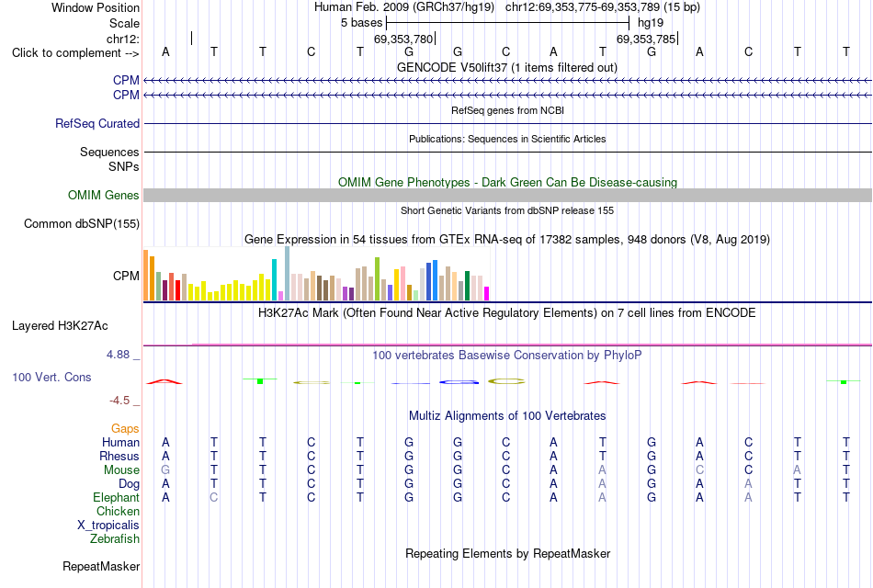Image resolution: width=873 pixels, height=588 pixels.
Task: Click the 100 Vert. Cons track label
Action: click(x=51, y=377)
